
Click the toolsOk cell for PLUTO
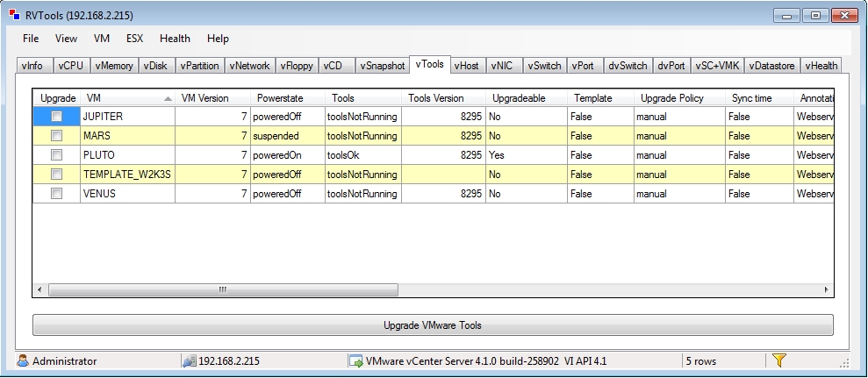(x=363, y=155)
